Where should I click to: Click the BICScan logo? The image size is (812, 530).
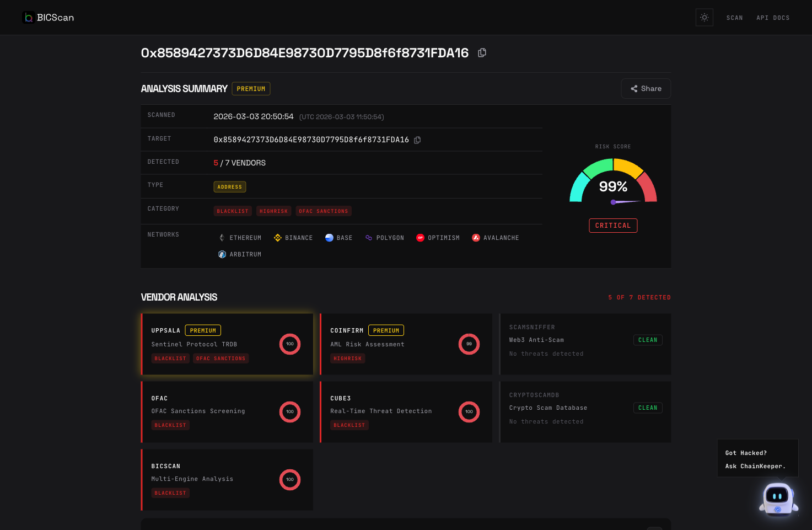tap(48, 17)
